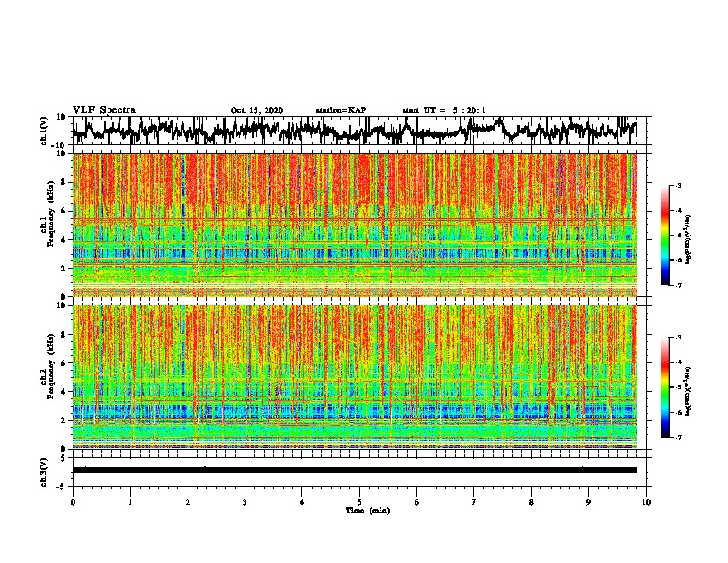Click time axis tick label "2"
The image size is (728, 563).
coord(188,502)
